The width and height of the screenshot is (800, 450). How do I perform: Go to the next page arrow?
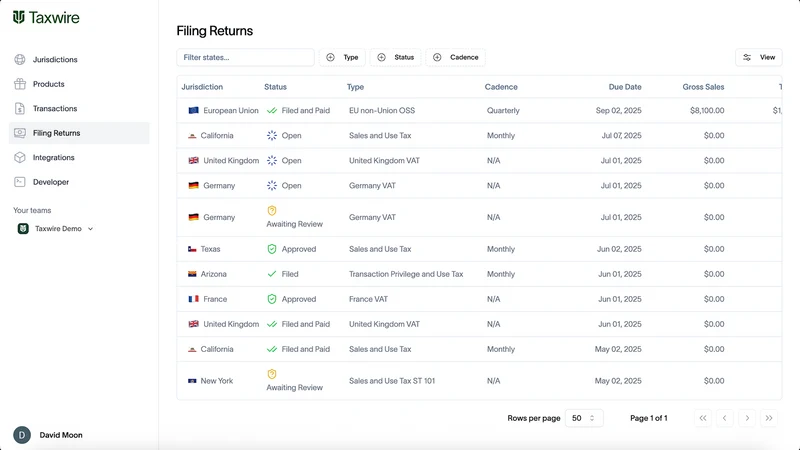[747, 418]
